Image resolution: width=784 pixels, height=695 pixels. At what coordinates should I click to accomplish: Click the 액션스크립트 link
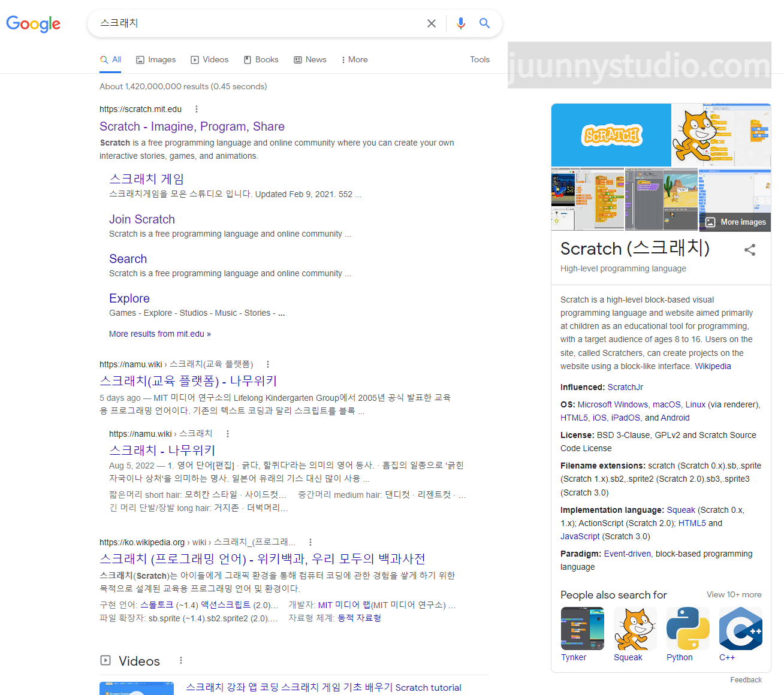[226, 605]
